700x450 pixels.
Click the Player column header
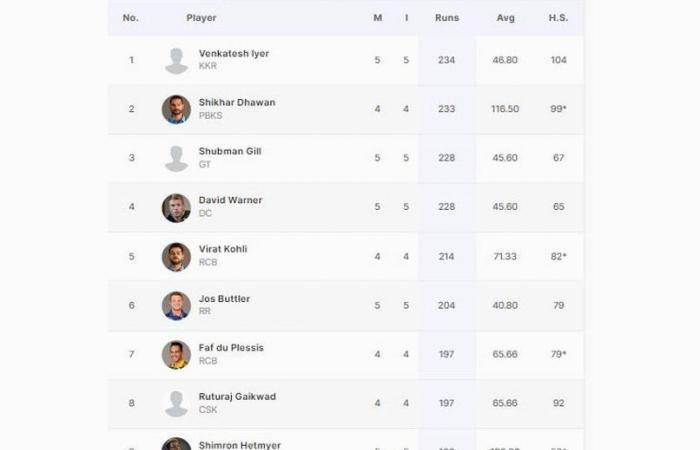201,18
